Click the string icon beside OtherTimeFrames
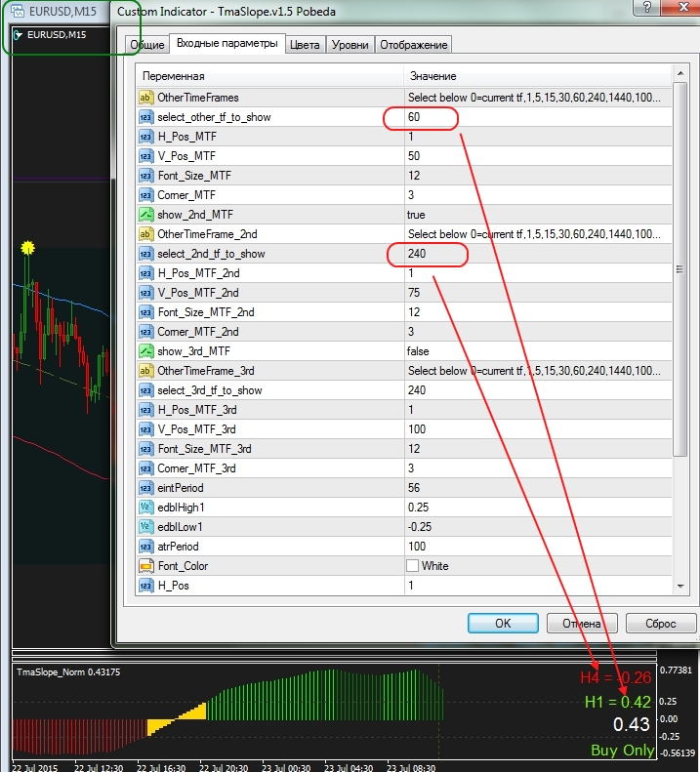The width and height of the screenshot is (700, 772). tap(145, 98)
